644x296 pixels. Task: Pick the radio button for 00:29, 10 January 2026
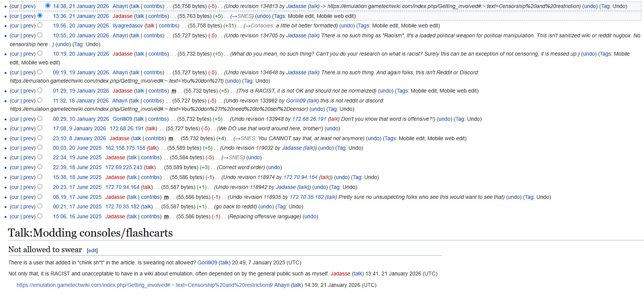40,118
